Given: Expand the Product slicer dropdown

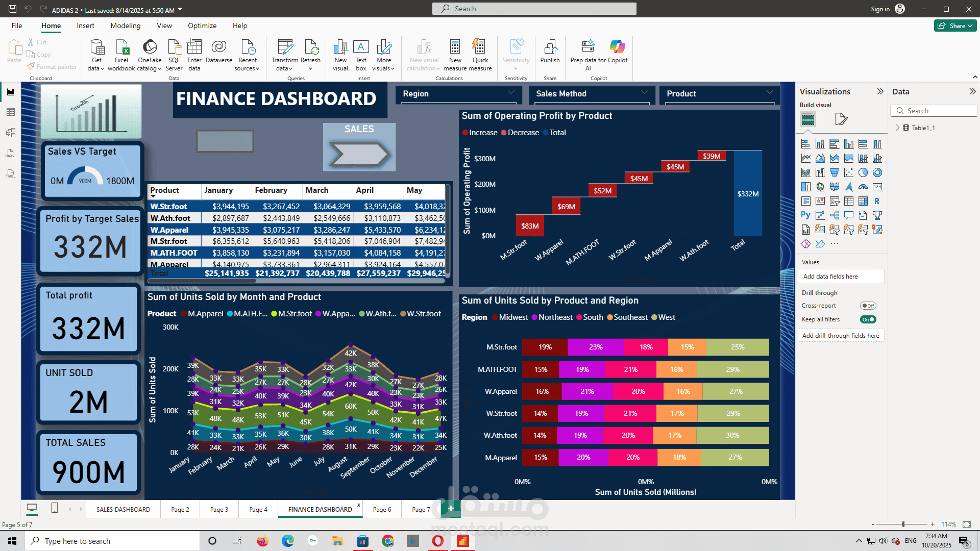Looking at the screenshot, I should (769, 92).
